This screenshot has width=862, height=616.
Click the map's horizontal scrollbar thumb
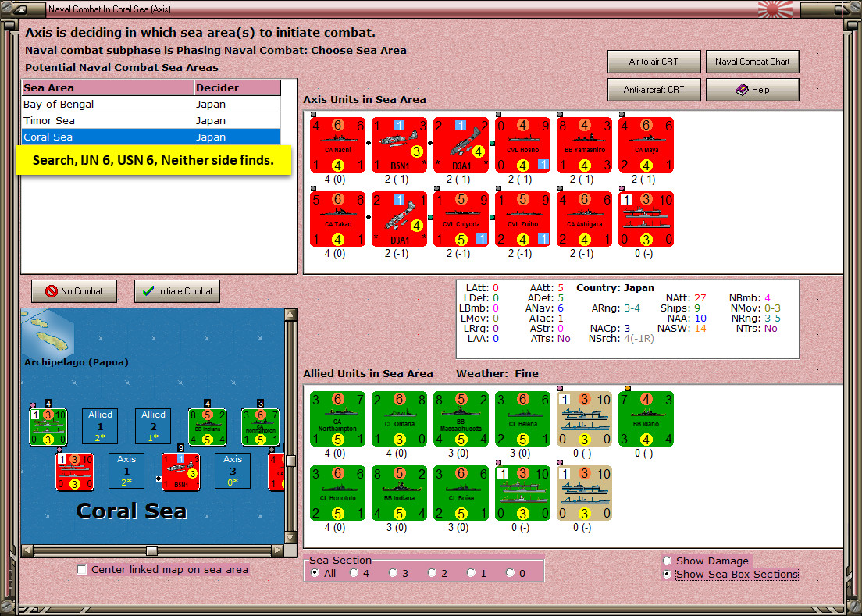pyautogui.click(x=151, y=550)
